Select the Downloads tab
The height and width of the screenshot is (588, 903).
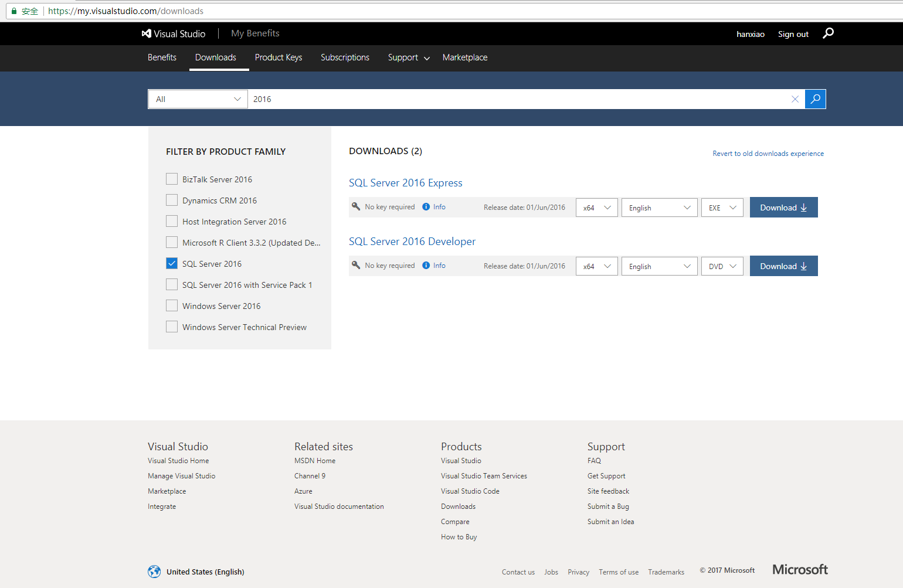(216, 57)
